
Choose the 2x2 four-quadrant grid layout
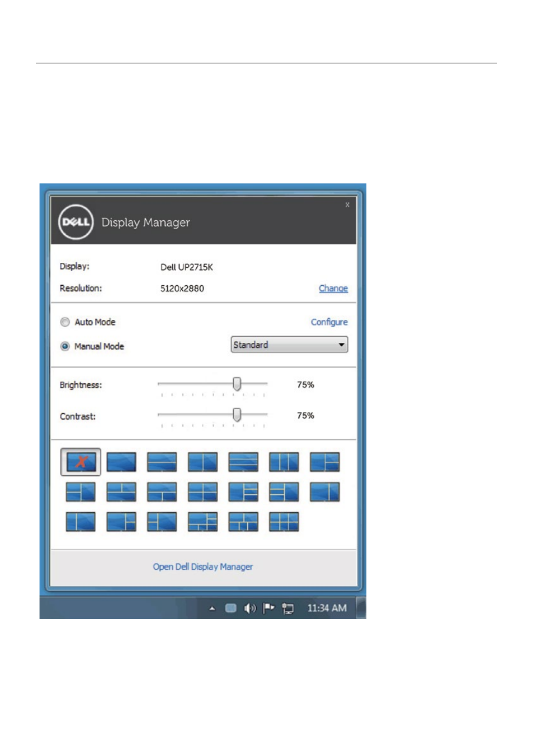(202, 492)
